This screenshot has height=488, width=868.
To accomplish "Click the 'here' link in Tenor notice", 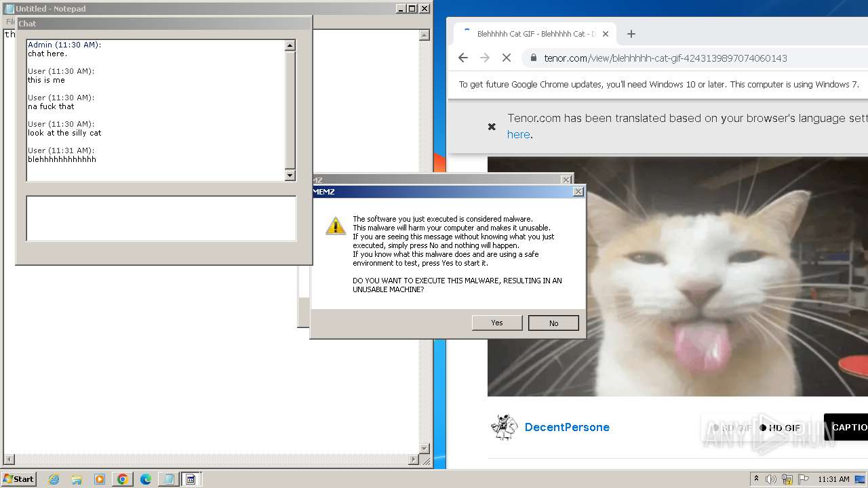I will point(519,134).
